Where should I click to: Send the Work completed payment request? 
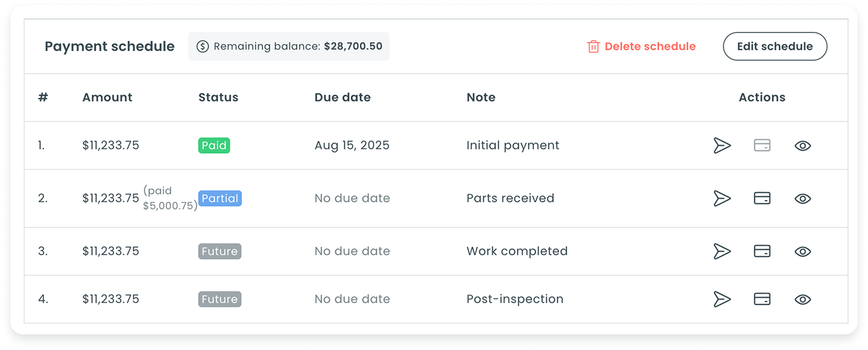722,251
